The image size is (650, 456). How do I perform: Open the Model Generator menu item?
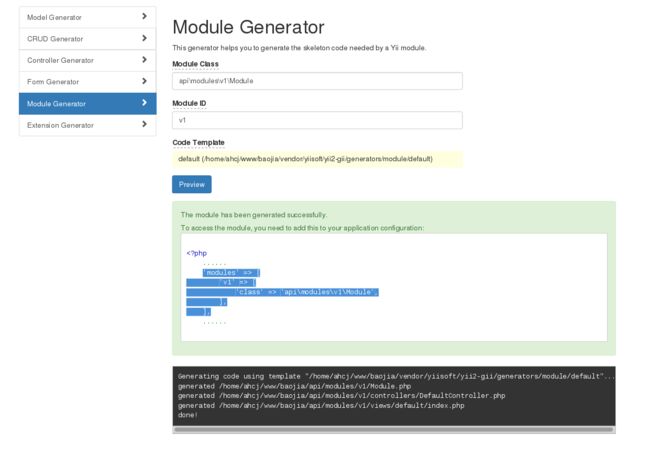click(x=87, y=17)
